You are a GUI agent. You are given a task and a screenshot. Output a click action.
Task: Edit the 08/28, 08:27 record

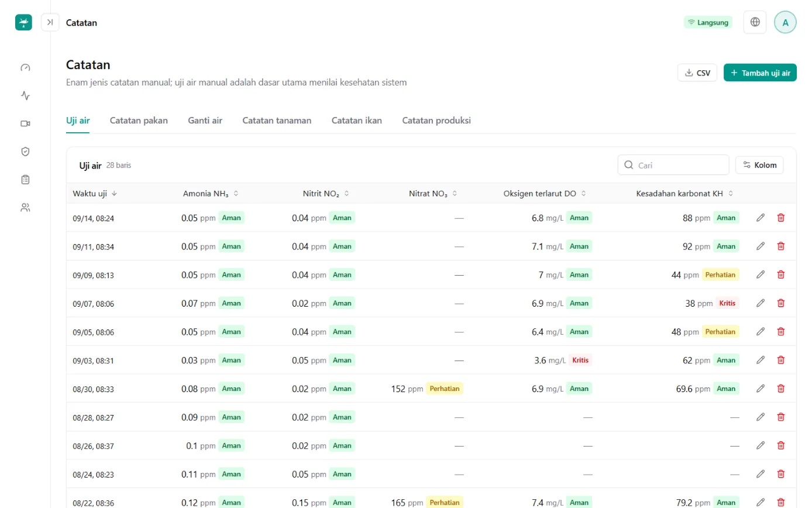coord(761,417)
